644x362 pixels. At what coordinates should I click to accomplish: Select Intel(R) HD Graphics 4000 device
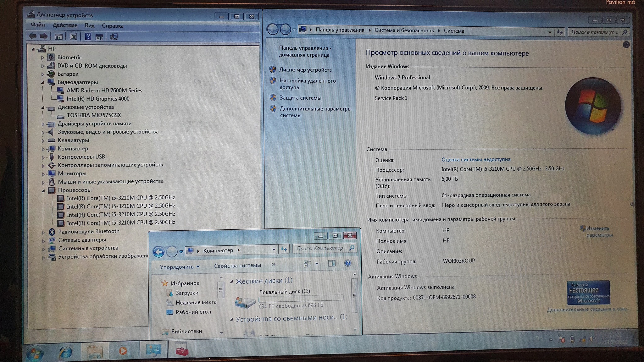(98, 99)
